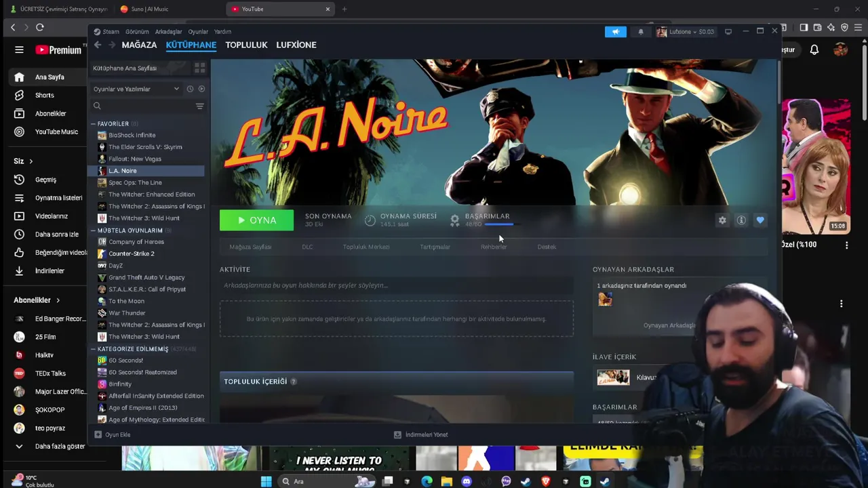Screen dimensions: 868x488
Task: Go to the MAĞAZA tab
Action: (x=139, y=45)
